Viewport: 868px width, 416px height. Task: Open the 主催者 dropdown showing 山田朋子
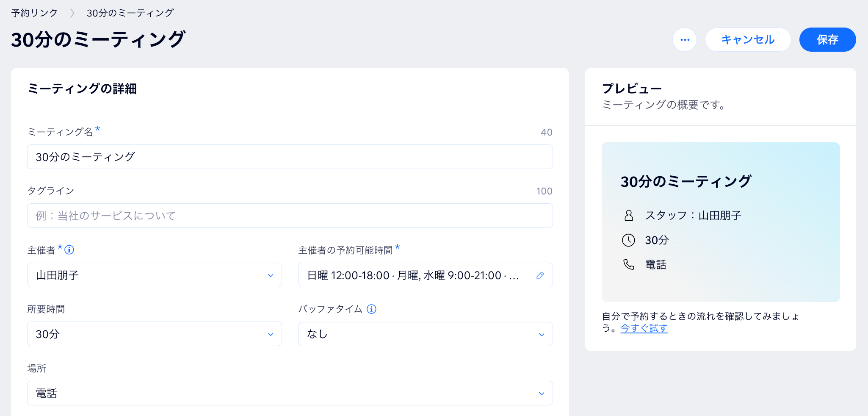pyautogui.click(x=154, y=275)
